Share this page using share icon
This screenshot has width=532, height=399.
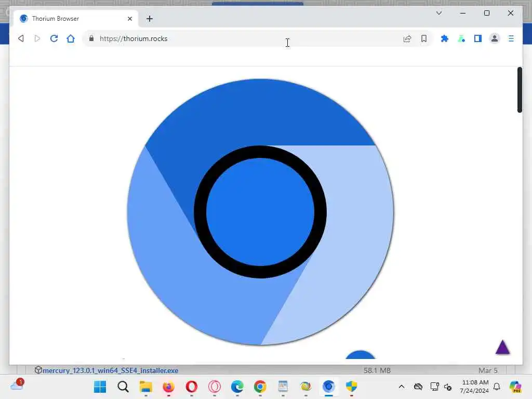pos(407,38)
